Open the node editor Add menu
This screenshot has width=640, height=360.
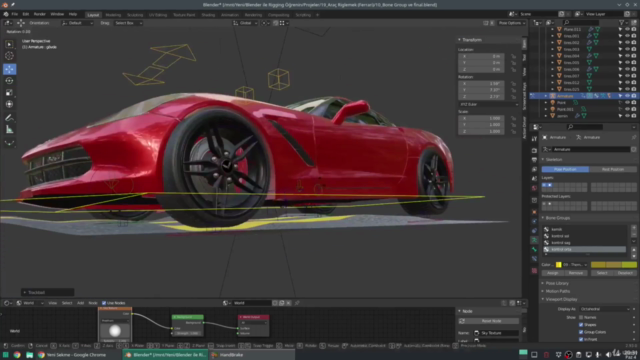[x=80, y=303]
